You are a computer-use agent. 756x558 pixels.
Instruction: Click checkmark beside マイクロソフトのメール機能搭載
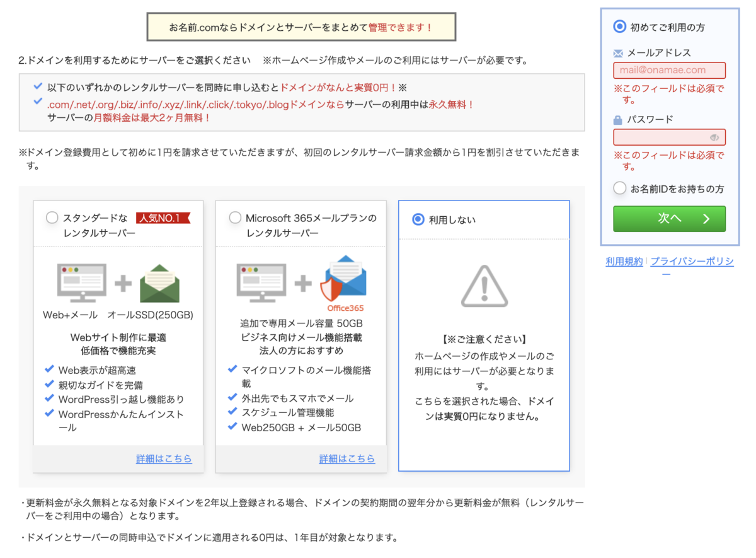tap(233, 369)
